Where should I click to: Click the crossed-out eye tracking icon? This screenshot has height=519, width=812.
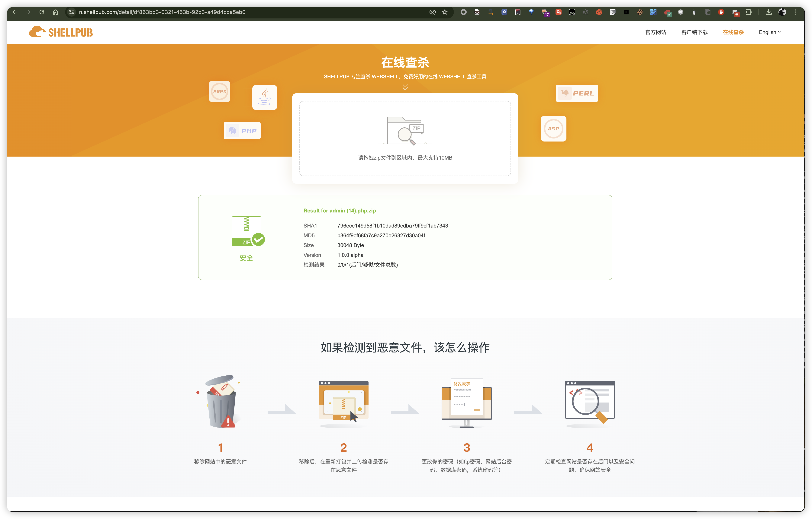432,12
